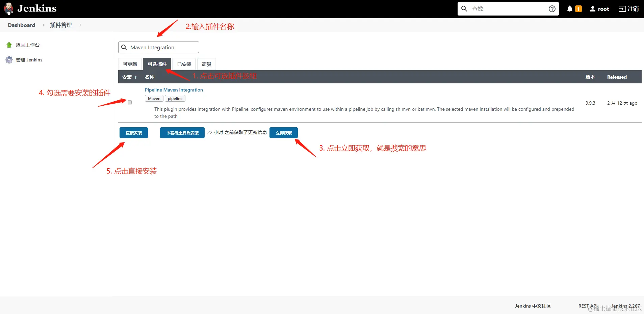Check the Pipeline Maven Integration install checkbox
The height and width of the screenshot is (314, 644).
coord(130,102)
